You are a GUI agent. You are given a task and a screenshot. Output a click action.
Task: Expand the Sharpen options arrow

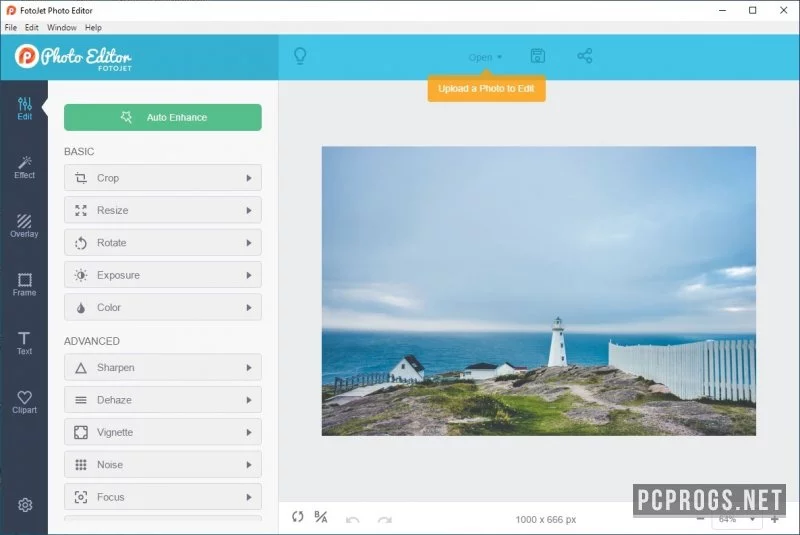[x=249, y=368]
